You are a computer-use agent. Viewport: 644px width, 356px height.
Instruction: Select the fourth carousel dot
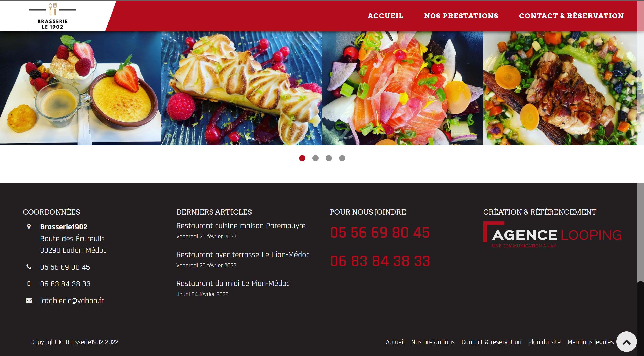[x=342, y=158]
